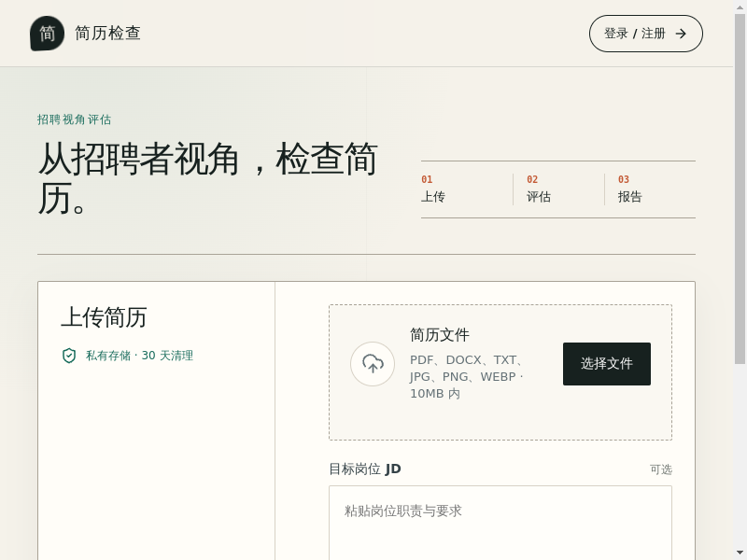Click the 招聘视角评估 tagline
The height and width of the screenshot is (560, 747).
coord(75,119)
